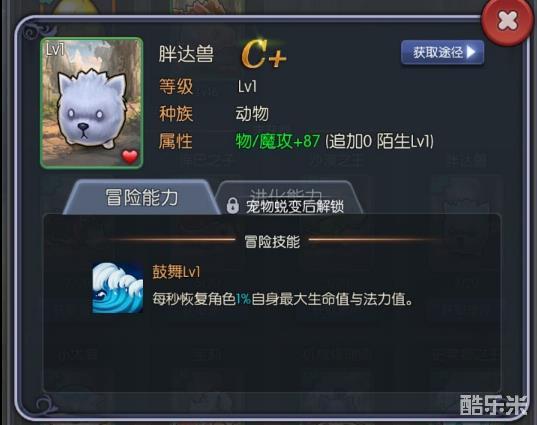Open the 获取途径 acquisition routes button
The width and height of the screenshot is (537, 425).
442,52
